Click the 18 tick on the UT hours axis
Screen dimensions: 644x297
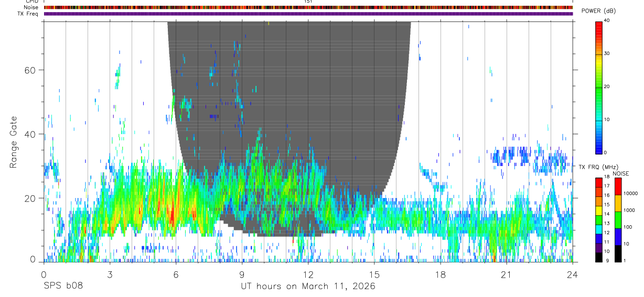[440, 274]
